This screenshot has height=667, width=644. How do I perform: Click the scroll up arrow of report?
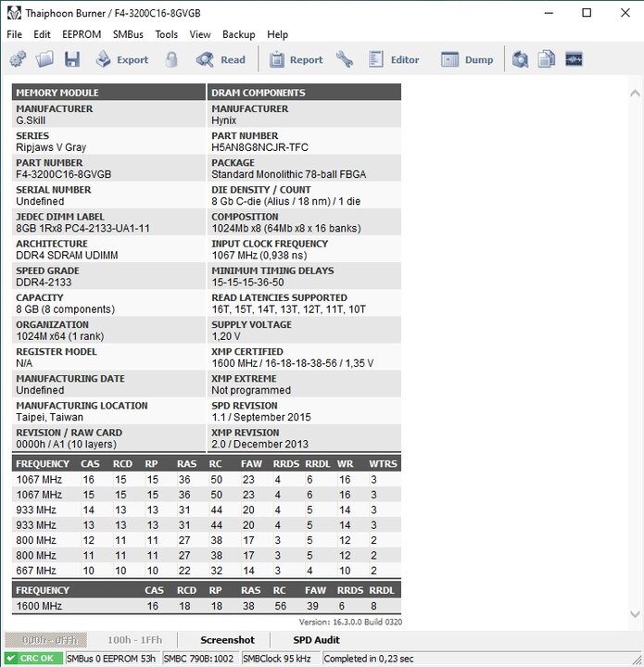[635, 94]
